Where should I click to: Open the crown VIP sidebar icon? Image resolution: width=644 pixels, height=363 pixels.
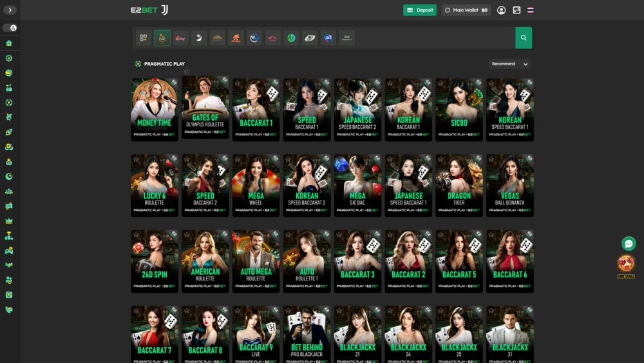pos(8,221)
